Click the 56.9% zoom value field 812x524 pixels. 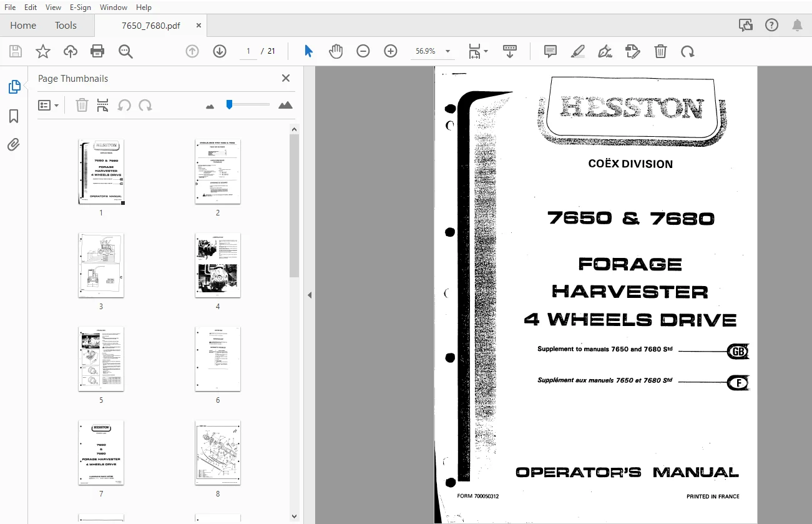(x=426, y=51)
